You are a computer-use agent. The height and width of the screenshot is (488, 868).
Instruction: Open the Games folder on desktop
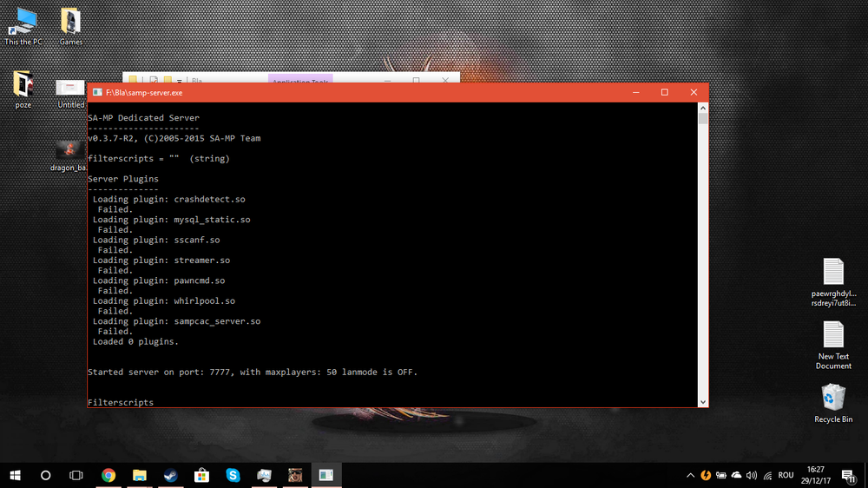coord(71,26)
